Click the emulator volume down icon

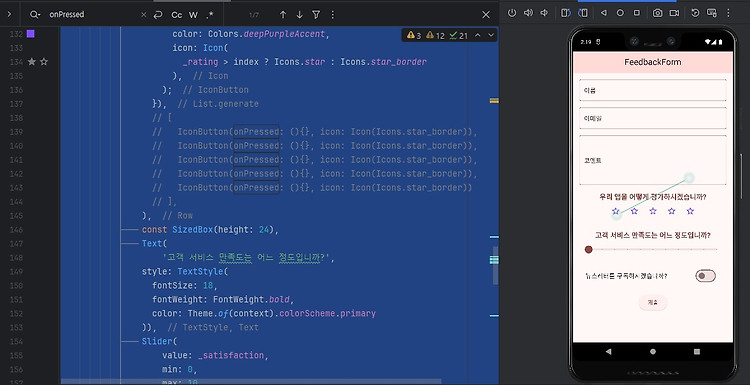pos(544,13)
